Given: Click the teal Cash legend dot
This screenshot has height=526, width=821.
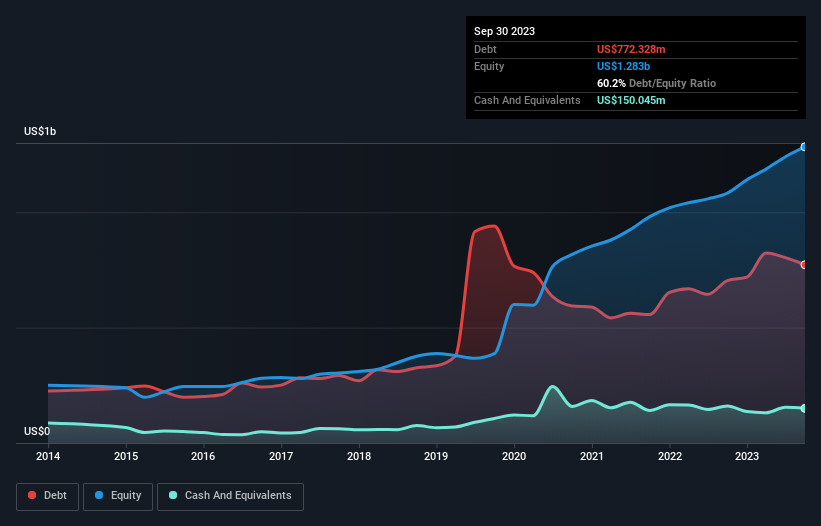Looking at the screenshot, I should coord(173,495).
